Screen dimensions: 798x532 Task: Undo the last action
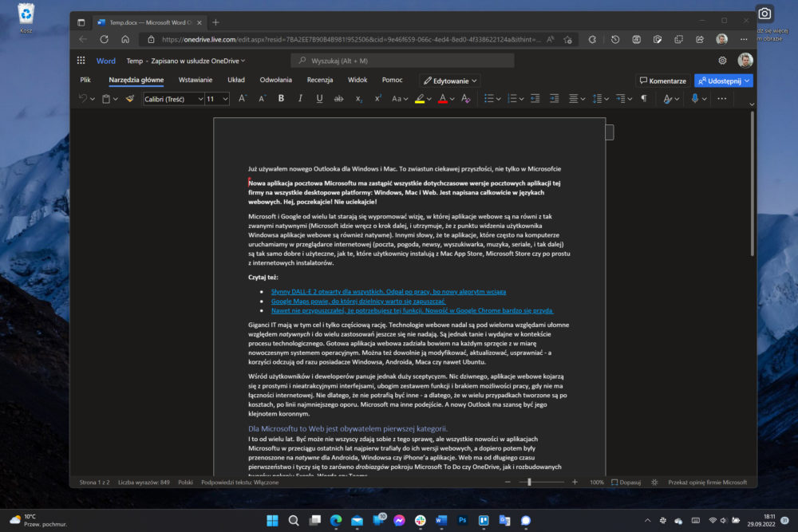(x=83, y=99)
